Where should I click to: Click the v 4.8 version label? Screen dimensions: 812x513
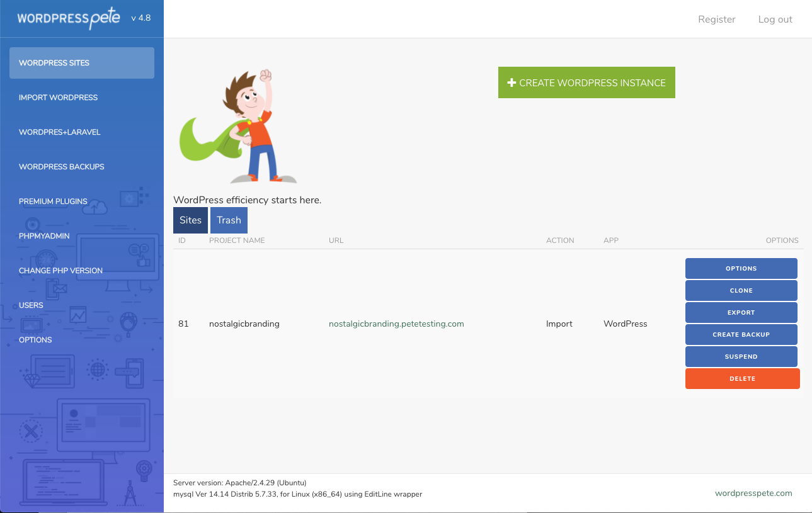tap(141, 18)
